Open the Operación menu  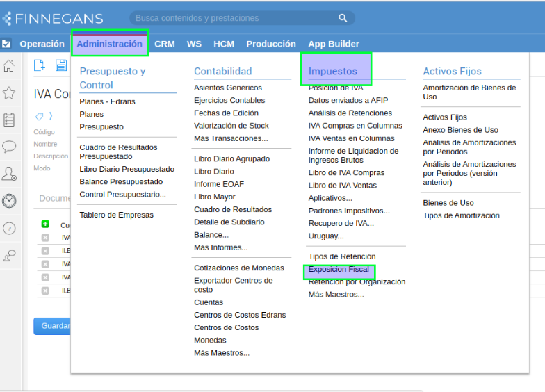42,44
